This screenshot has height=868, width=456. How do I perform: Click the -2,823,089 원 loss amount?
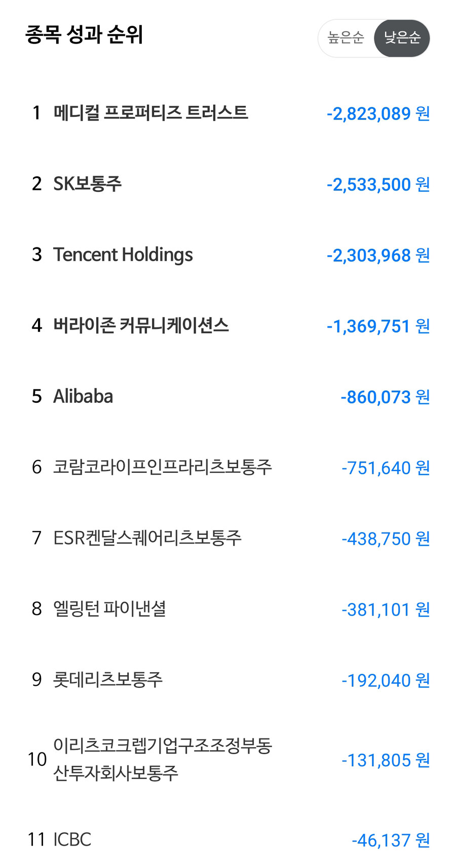(378, 113)
